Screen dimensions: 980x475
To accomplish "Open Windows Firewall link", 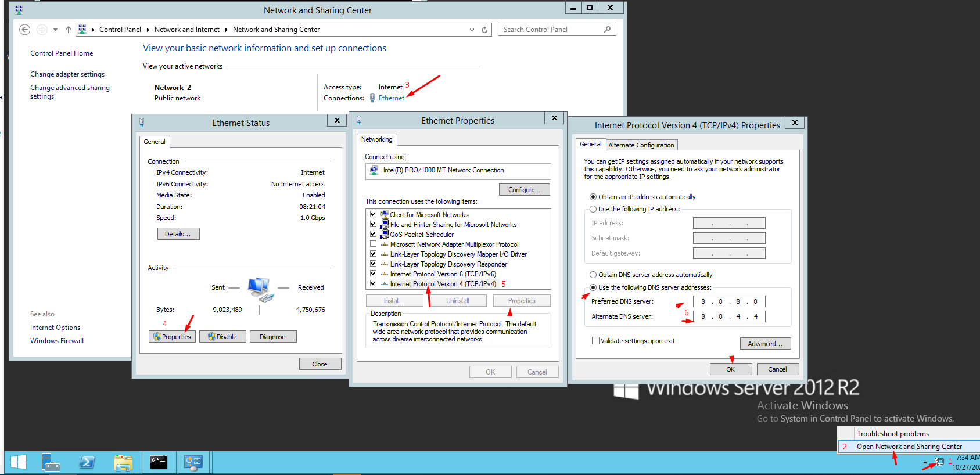I will click(x=57, y=341).
